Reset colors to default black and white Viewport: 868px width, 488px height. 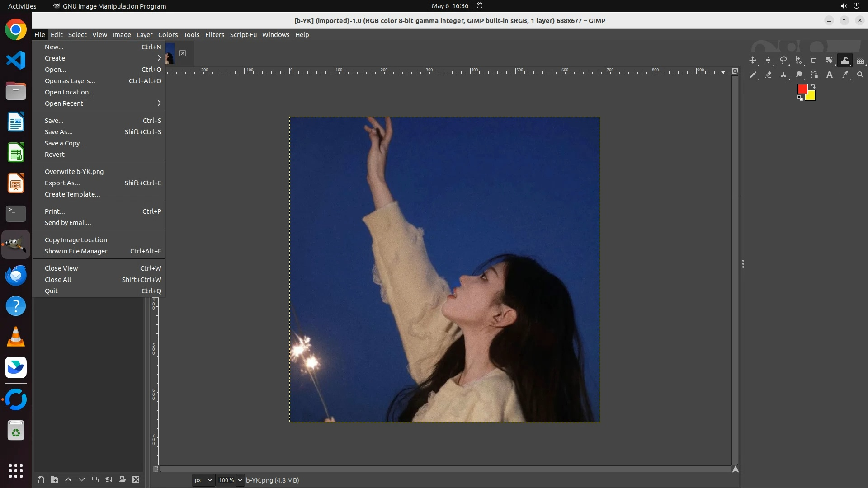pyautogui.click(x=800, y=98)
